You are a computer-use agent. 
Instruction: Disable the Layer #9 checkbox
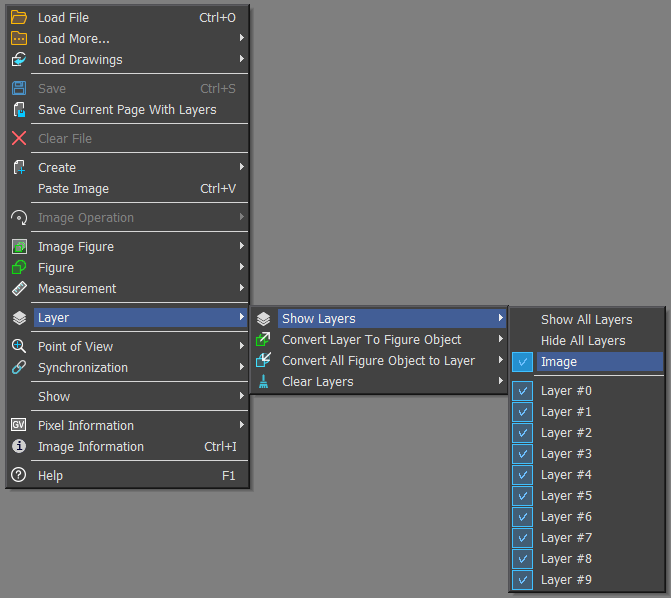(523, 580)
